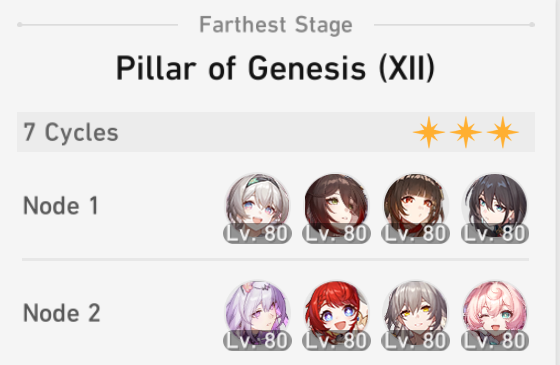Click the gray-haired yellow-eyed avatar in Node 2
Viewport: 560px width, 365px height.
tap(415, 312)
